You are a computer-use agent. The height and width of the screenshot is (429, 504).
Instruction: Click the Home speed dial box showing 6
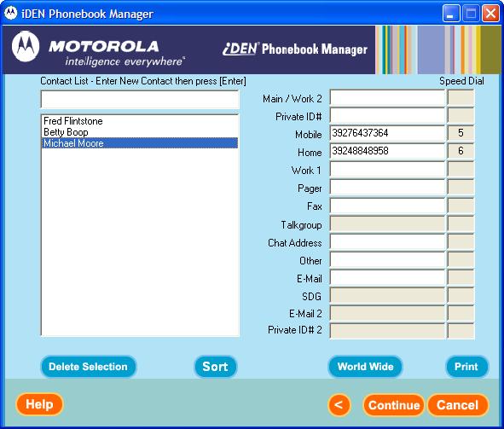point(461,152)
